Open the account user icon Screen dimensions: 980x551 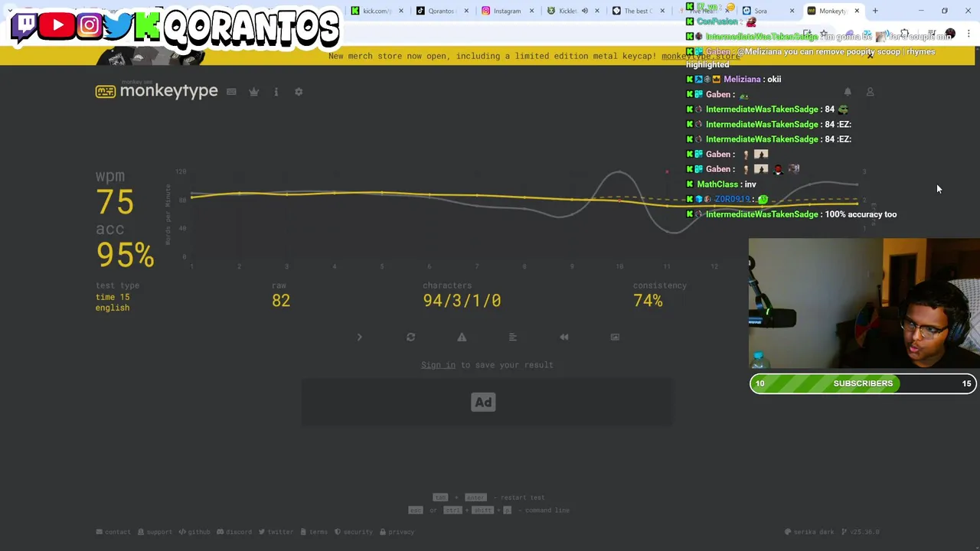click(x=870, y=92)
